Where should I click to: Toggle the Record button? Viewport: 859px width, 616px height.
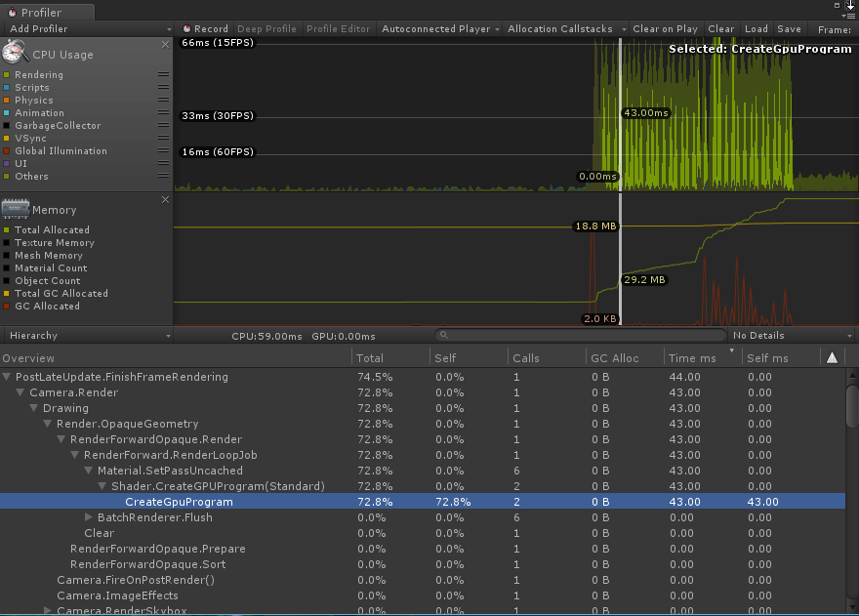(204, 29)
